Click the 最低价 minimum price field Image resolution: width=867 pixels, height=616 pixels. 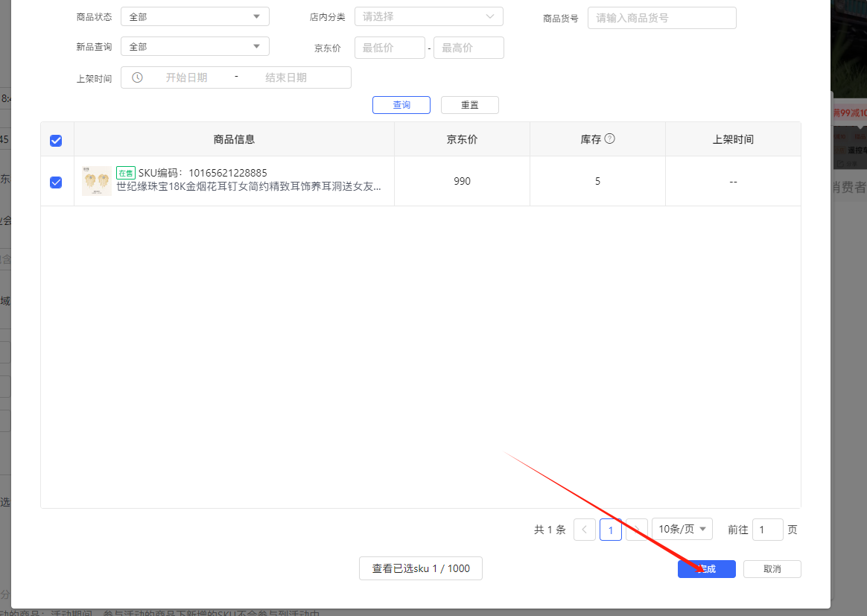389,48
